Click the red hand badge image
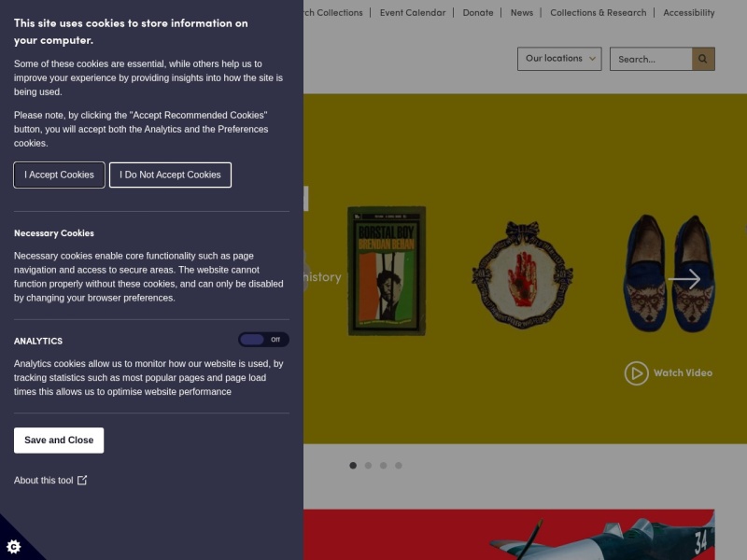Image resolution: width=747 pixels, height=560 pixels. pyautogui.click(x=522, y=274)
